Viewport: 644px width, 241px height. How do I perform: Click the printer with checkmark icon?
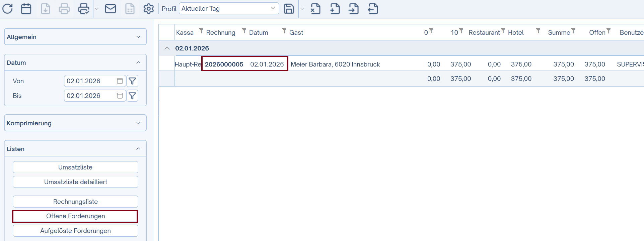pyautogui.click(x=83, y=9)
